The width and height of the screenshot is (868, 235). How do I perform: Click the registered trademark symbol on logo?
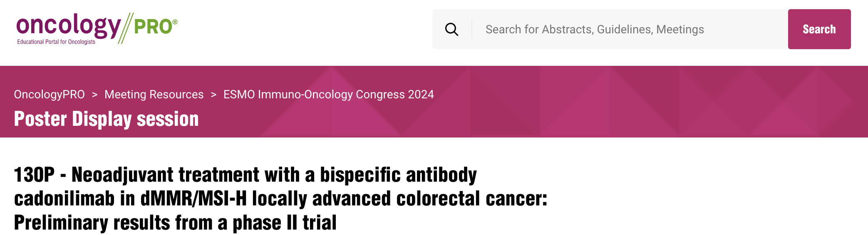point(175,22)
